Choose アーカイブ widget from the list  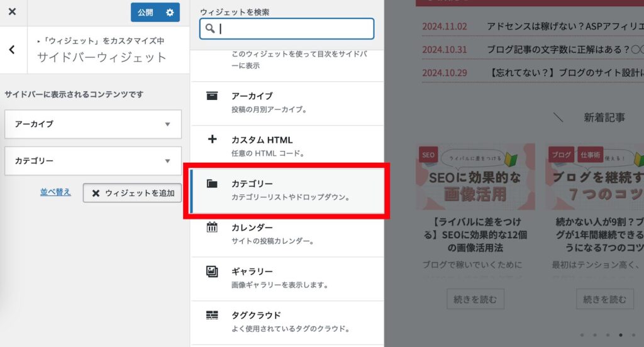click(287, 104)
